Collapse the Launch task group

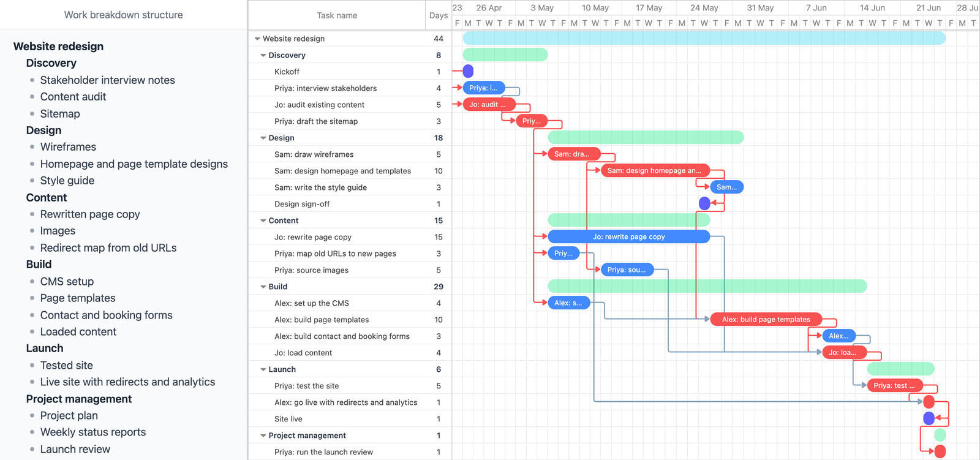point(263,369)
